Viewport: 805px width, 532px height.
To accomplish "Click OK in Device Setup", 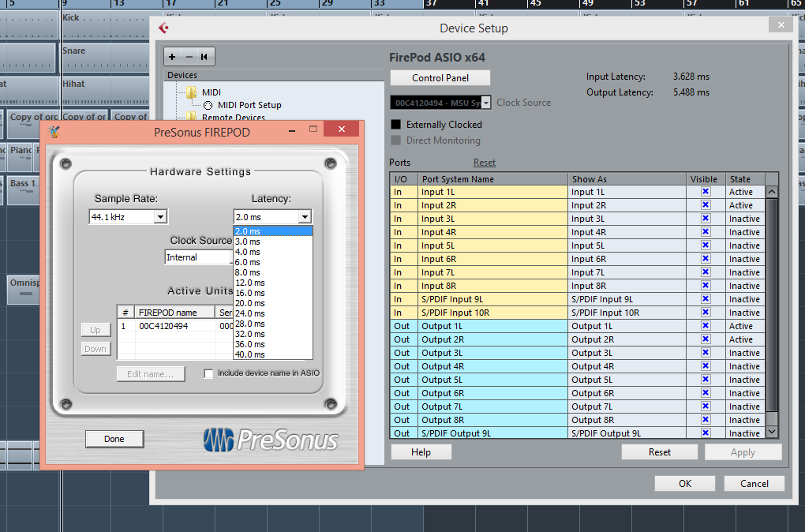I will point(685,483).
